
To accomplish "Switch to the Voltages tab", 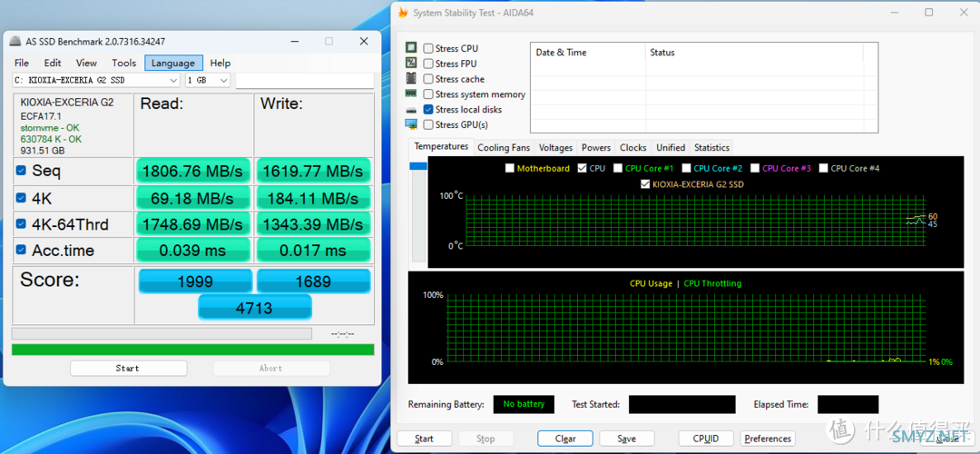I will point(555,148).
